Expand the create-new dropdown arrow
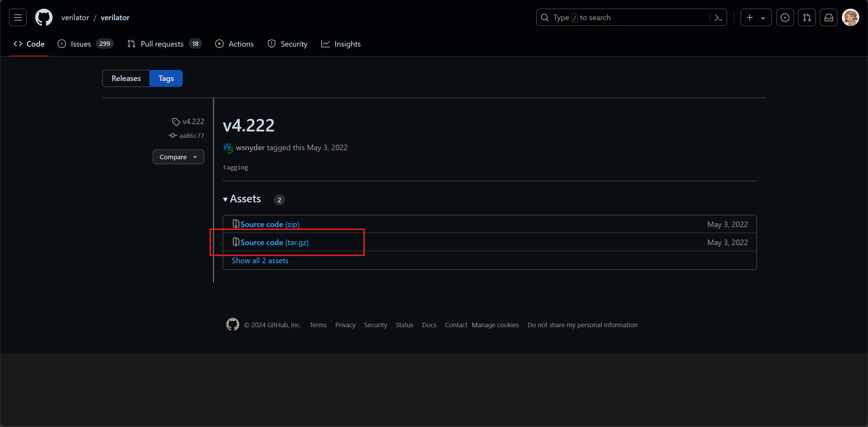The width and height of the screenshot is (868, 427). [x=763, y=18]
